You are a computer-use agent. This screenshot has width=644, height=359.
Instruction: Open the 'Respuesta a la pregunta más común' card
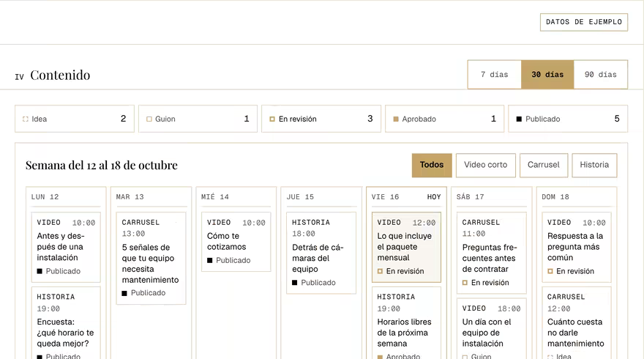(x=577, y=247)
